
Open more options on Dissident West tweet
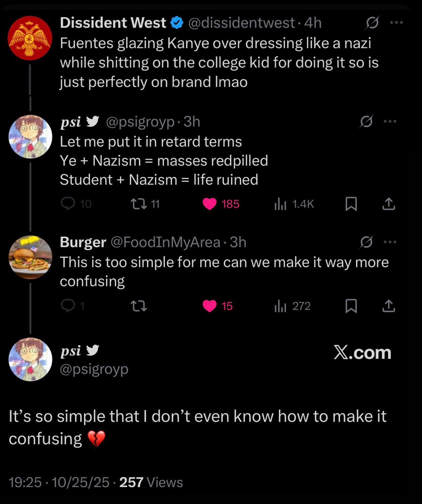pos(397,23)
